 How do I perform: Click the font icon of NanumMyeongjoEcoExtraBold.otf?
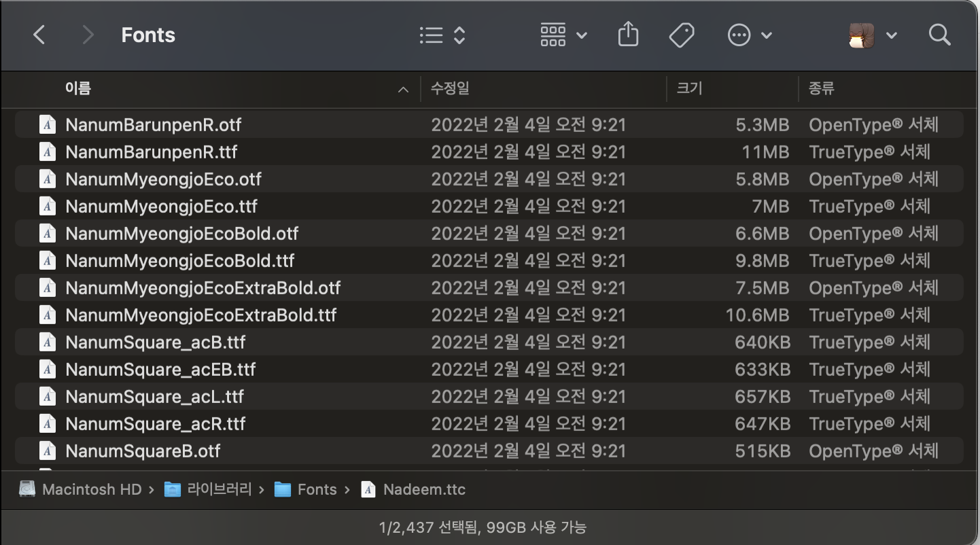point(47,288)
